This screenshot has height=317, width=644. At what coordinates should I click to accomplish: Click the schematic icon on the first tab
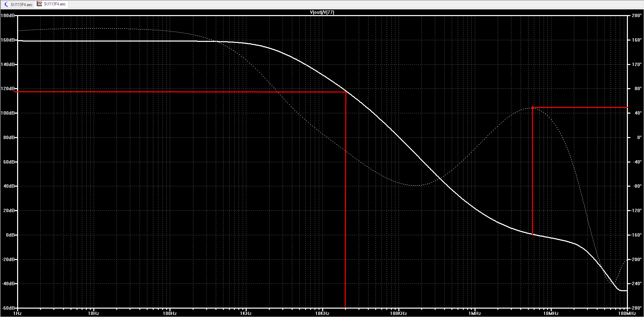pyautogui.click(x=6, y=4)
